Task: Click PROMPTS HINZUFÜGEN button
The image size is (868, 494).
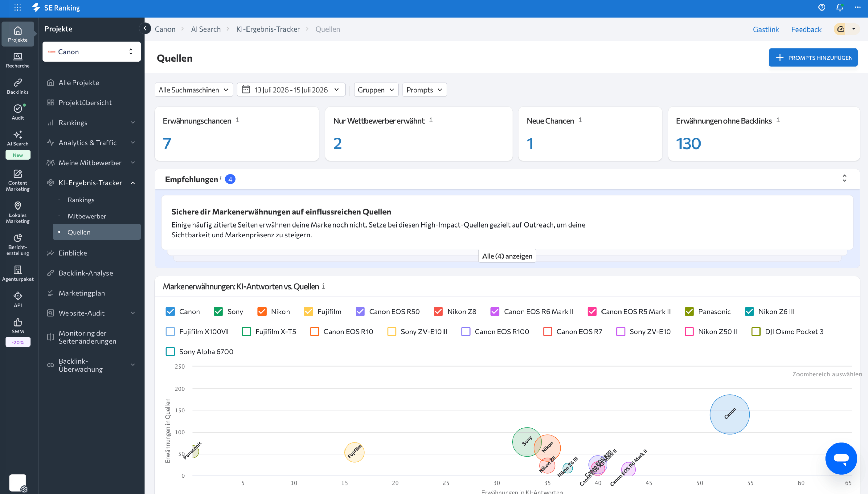Action: [813, 58]
